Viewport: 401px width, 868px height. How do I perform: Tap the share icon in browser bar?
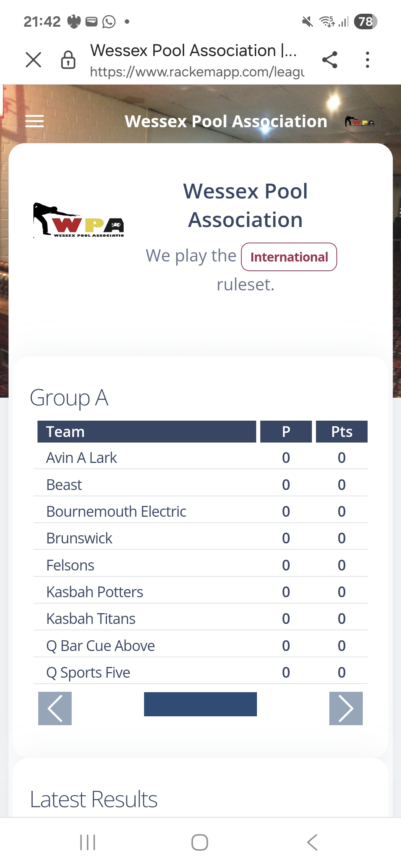330,60
